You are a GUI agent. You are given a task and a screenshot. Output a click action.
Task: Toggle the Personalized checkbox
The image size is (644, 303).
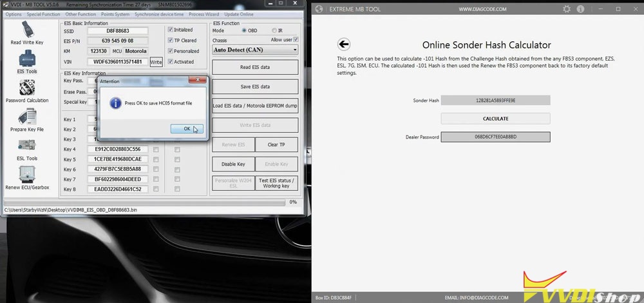tap(171, 51)
